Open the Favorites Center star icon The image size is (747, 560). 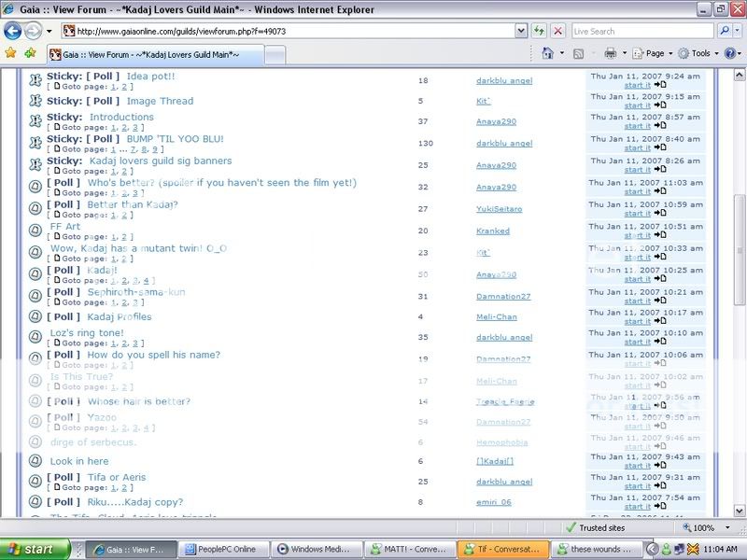10,53
